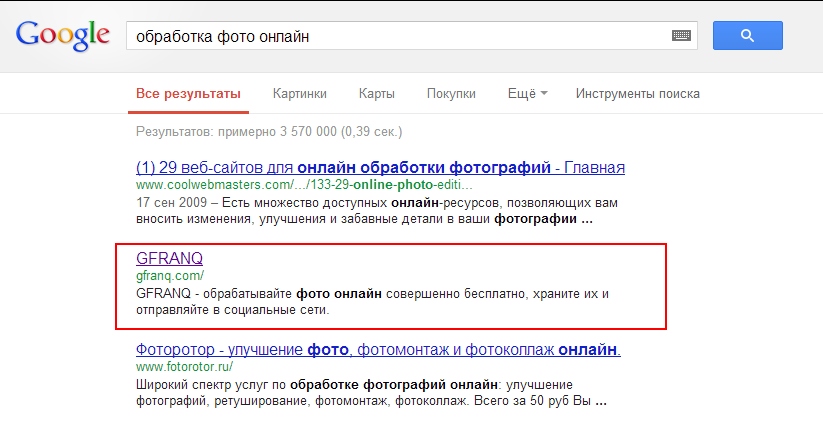
Task: Go to the Покупки tab
Action: 451,94
